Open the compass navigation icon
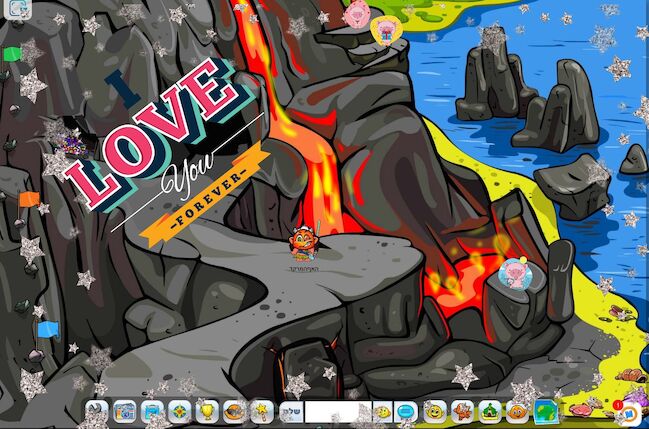This screenshot has height=429, width=649. pyautogui.click(x=180, y=412)
